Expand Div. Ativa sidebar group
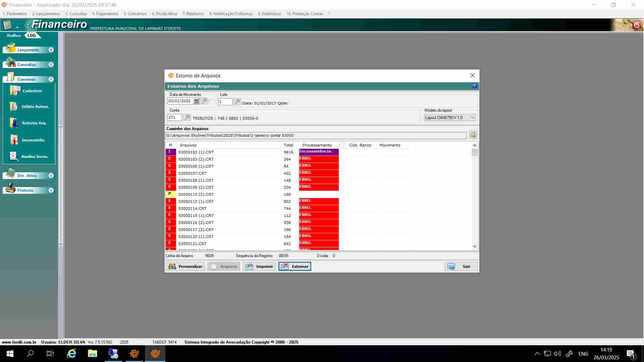 click(x=51, y=176)
